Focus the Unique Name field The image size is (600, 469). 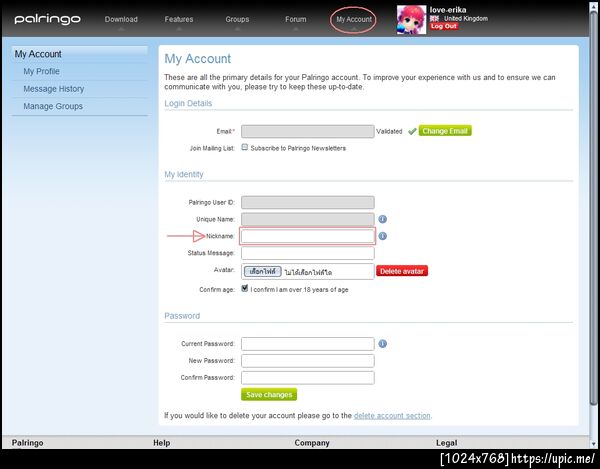[308, 219]
